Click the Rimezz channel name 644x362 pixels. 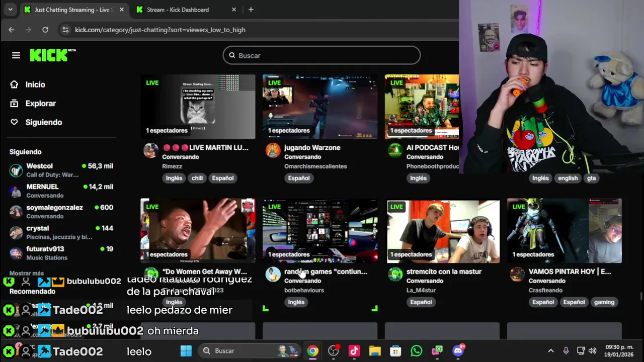pyautogui.click(x=172, y=166)
